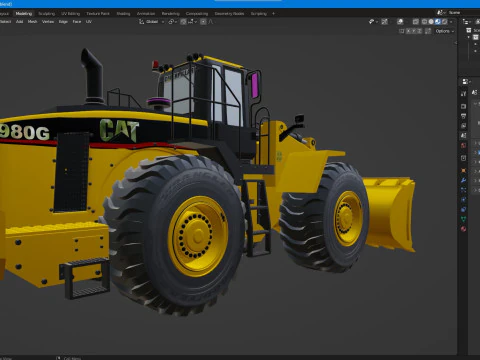The image size is (480, 360).
Task: Open the Compositing workspace tab
Action: click(197, 14)
